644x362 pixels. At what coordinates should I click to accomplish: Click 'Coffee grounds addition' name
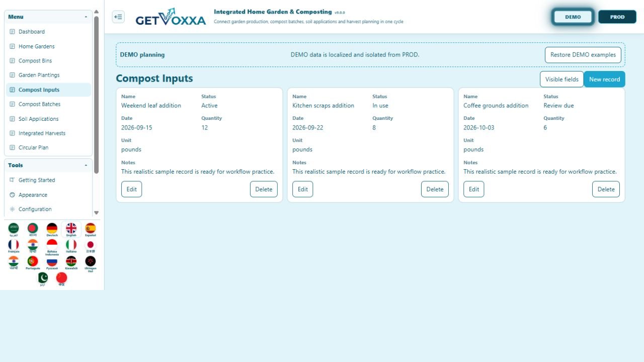(496, 106)
